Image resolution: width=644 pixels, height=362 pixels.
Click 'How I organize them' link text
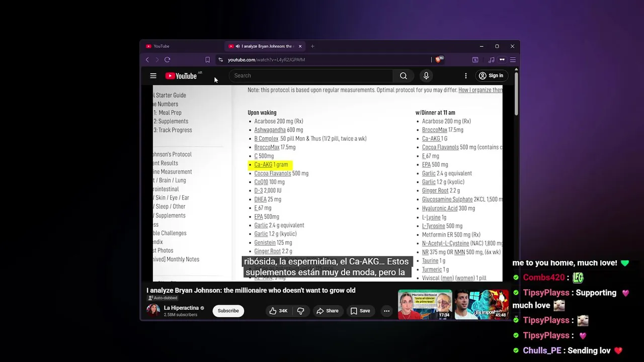click(480, 90)
